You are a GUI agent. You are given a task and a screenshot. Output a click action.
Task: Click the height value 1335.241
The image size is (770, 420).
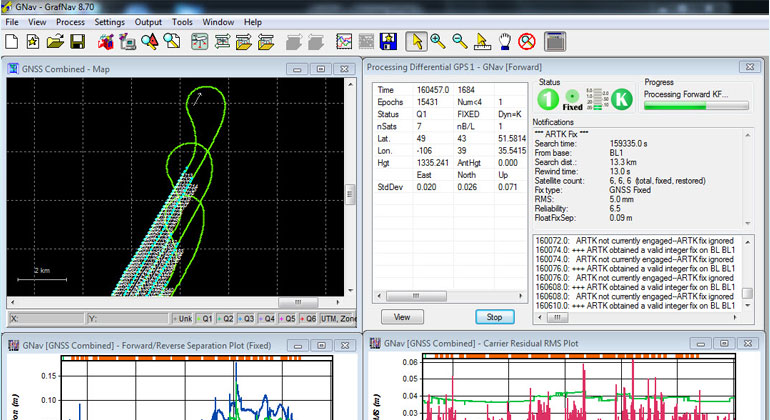pyautogui.click(x=433, y=163)
